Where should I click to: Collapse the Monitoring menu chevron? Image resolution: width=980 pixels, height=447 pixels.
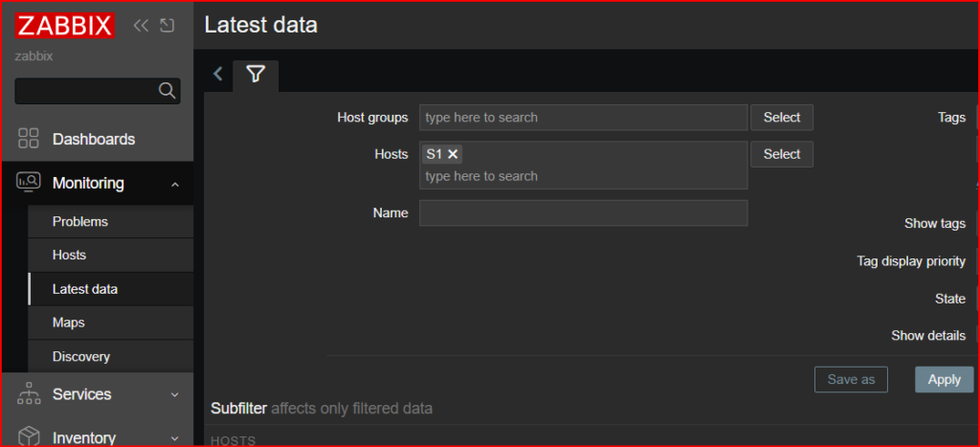tap(175, 184)
